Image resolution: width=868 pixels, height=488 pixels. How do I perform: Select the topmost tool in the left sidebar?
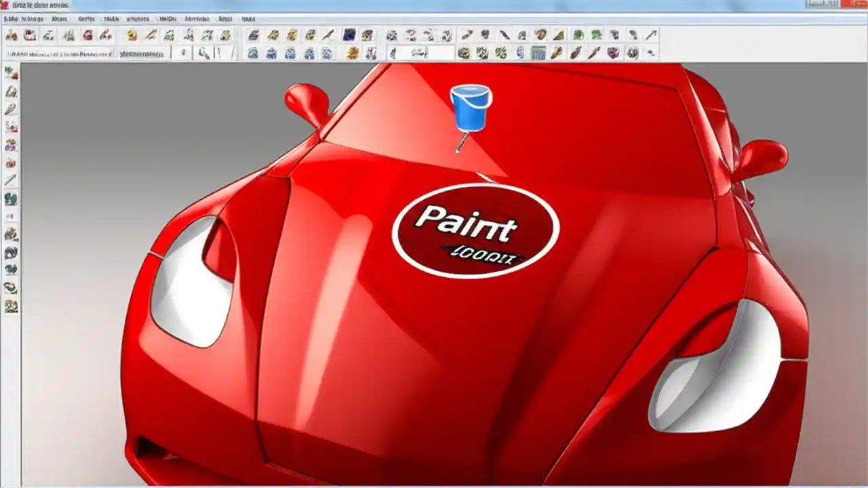[x=11, y=73]
